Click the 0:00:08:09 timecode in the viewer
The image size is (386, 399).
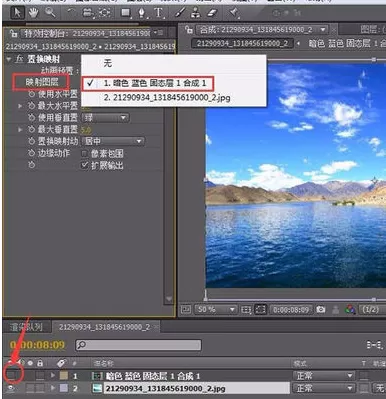291,310
